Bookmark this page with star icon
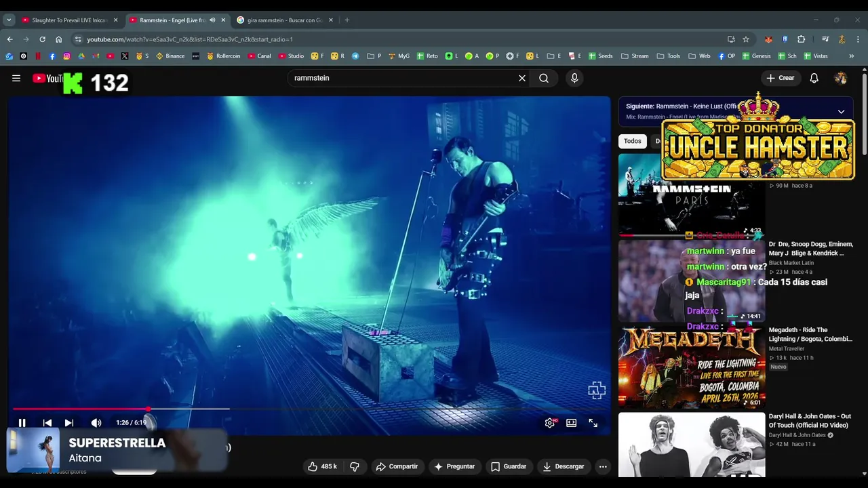The width and height of the screenshot is (868, 488). (746, 39)
